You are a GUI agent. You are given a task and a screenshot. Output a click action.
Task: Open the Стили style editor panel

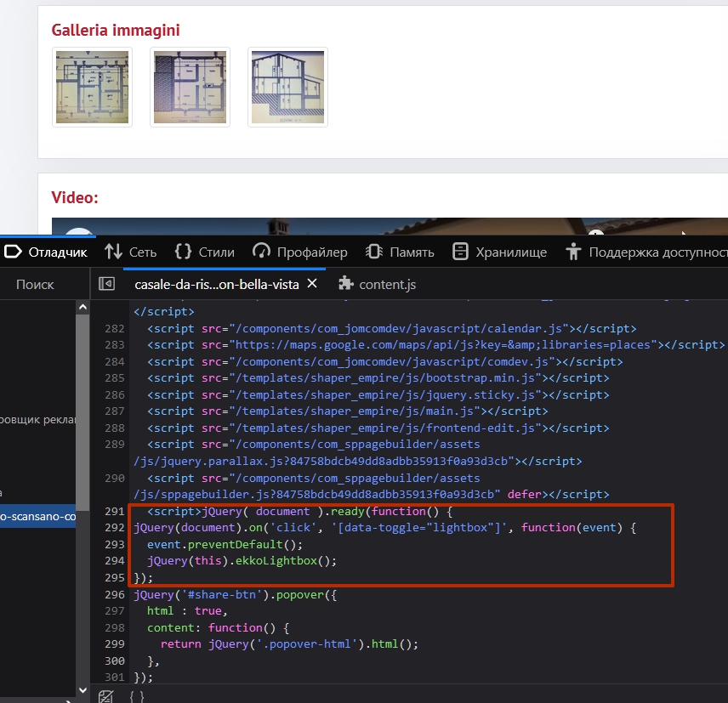tap(204, 252)
